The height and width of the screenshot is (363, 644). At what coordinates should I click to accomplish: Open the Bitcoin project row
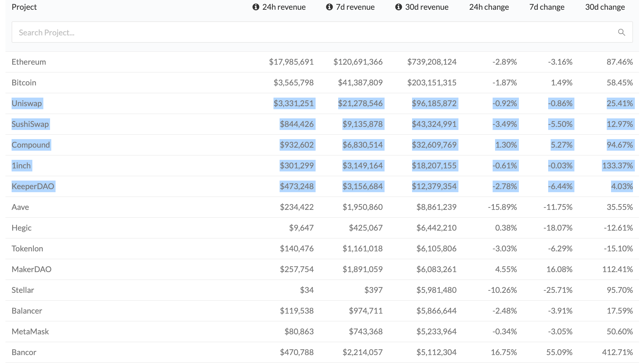pos(322,83)
